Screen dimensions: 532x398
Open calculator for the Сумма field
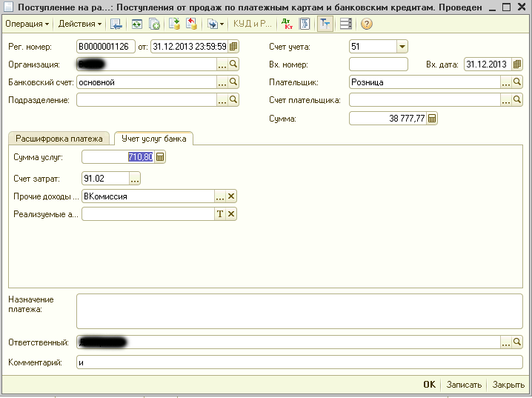tap(432, 118)
